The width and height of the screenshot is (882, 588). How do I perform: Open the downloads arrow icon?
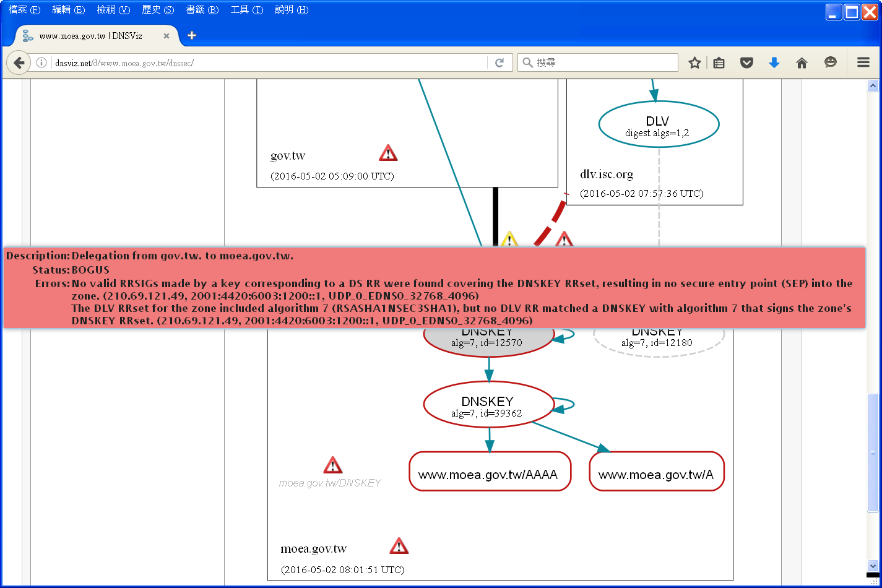pos(774,63)
